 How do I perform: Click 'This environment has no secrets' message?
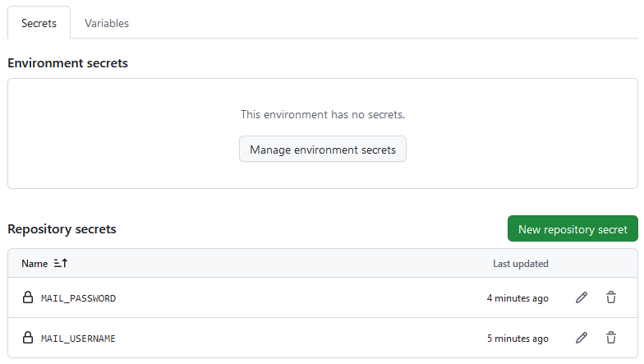[x=323, y=114]
